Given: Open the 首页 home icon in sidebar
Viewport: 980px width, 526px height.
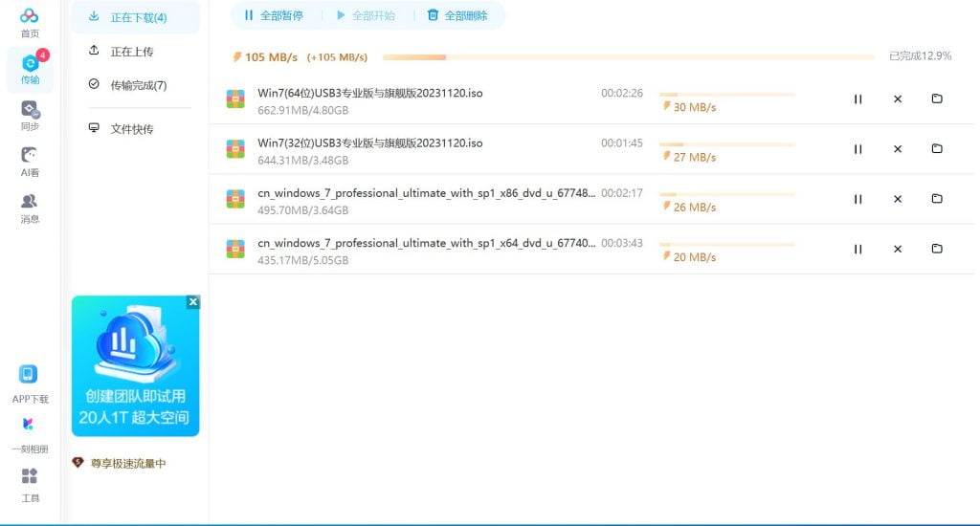Looking at the screenshot, I should click(30, 21).
